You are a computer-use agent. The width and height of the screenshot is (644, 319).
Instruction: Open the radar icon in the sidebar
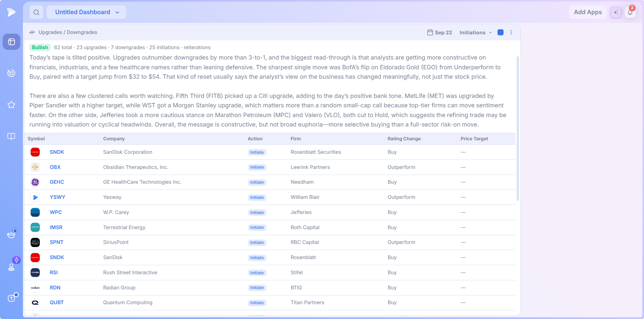[11, 73]
